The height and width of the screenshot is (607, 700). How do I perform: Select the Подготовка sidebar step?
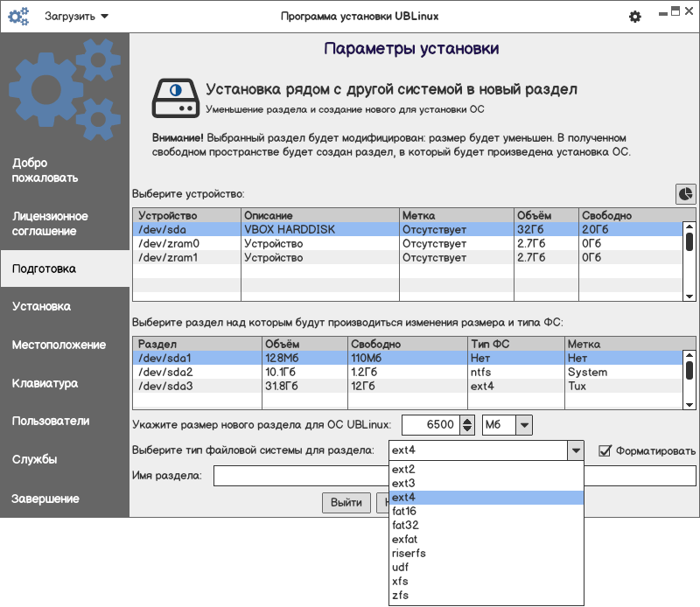[65, 269]
